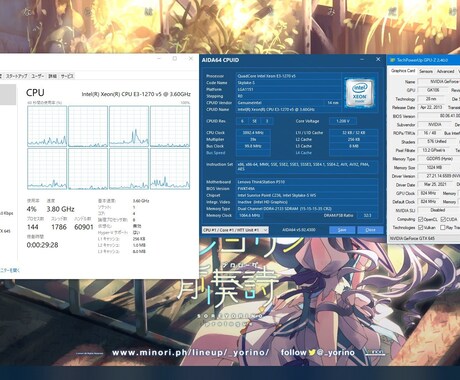This screenshot has height=380, width=460.
Task: Click the Technology field 28 nm in GPU-Z
Action: click(x=431, y=99)
